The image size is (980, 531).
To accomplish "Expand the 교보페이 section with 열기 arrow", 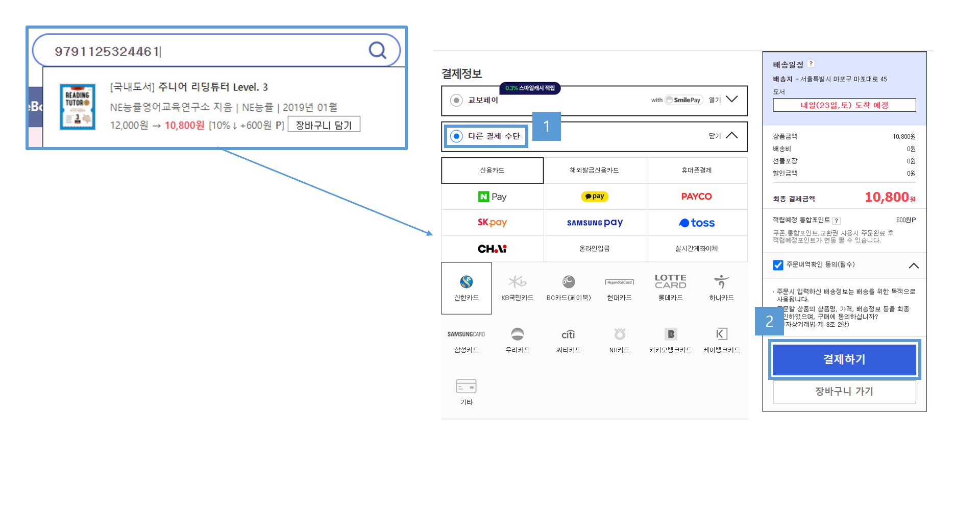I will (731, 100).
